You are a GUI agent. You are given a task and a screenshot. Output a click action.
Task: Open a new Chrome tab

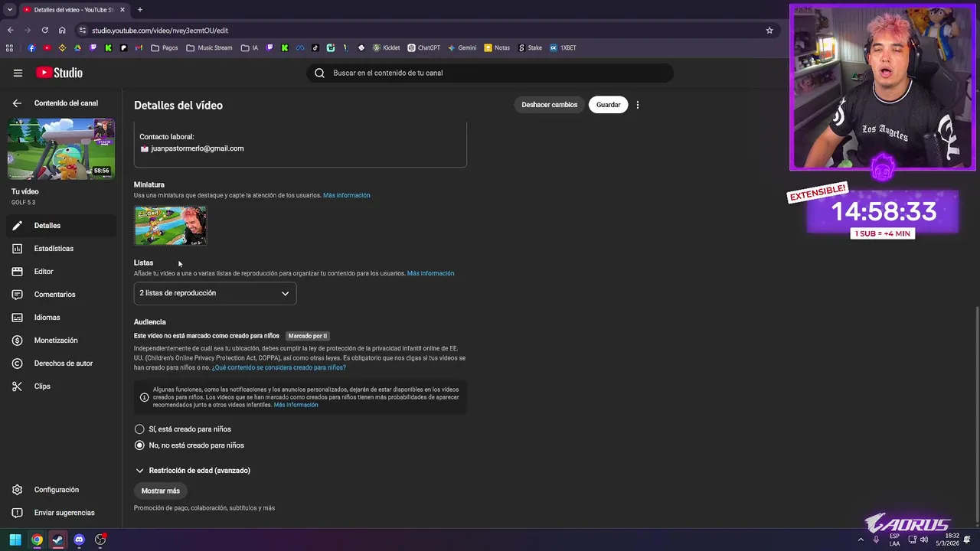[140, 10]
